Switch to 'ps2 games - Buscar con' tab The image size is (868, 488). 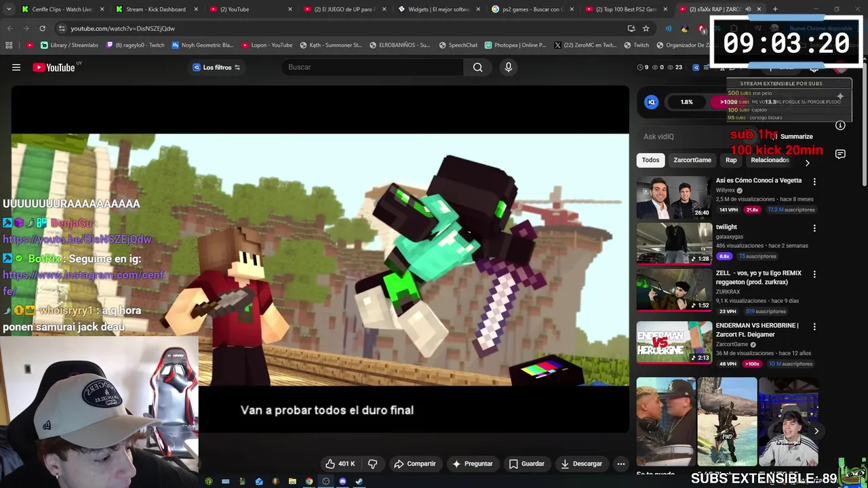[532, 9]
